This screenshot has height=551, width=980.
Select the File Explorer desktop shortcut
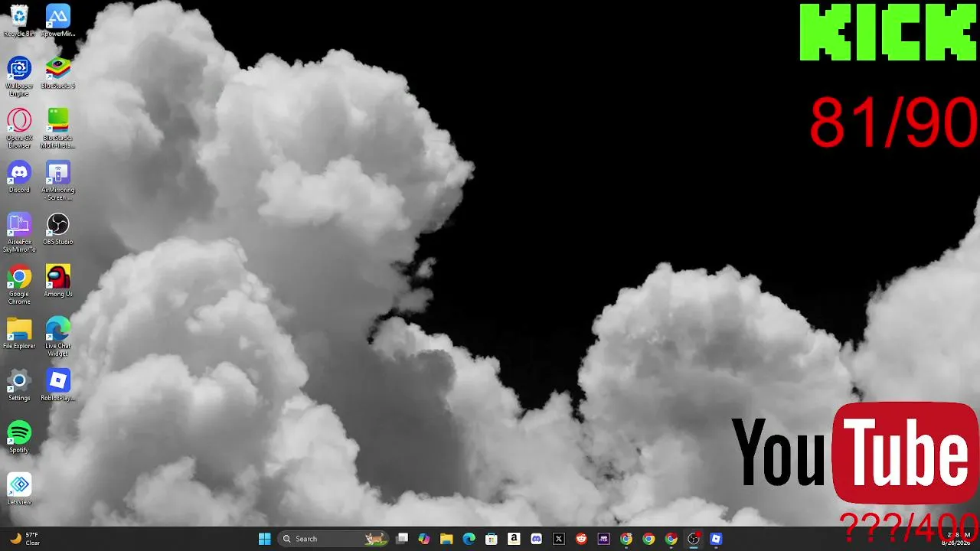click(19, 333)
